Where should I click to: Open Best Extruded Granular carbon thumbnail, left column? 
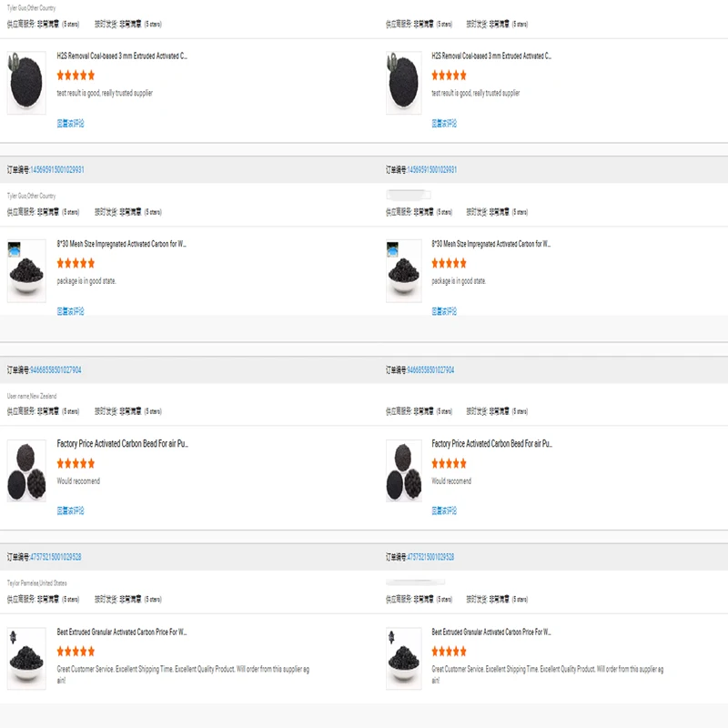[25, 658]
